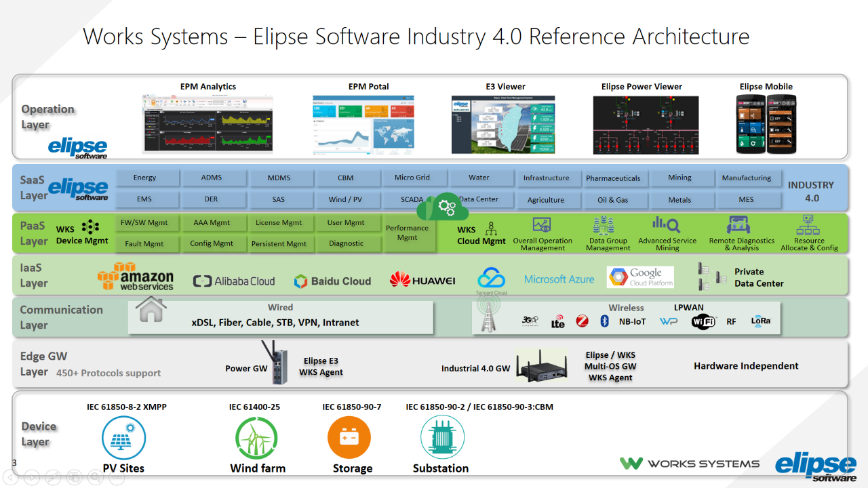Viewport: 868px width, 488px height.
Task: Click the Remote Diagnostics & Analysis icon
Action: click(741, 225)
